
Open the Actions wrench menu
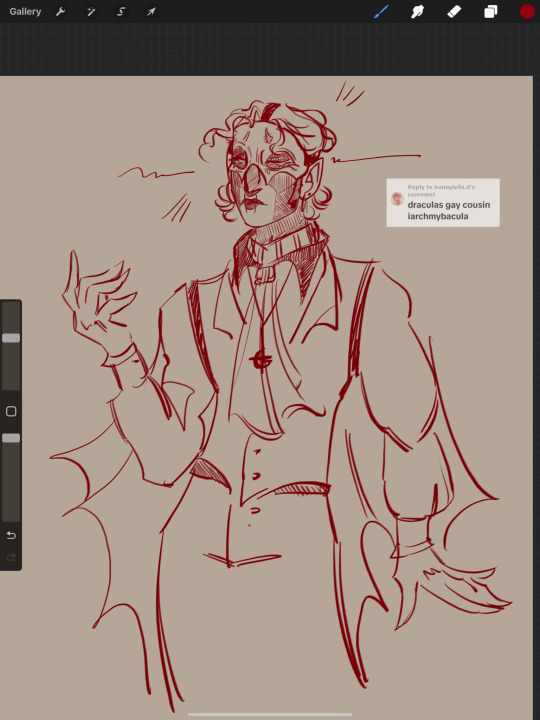pyautogui.click(x=61, y=11)
